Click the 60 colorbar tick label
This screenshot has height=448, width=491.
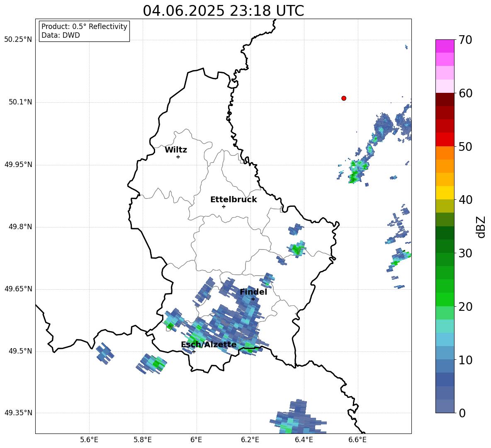pyautogui.click(x=466, y=93)
